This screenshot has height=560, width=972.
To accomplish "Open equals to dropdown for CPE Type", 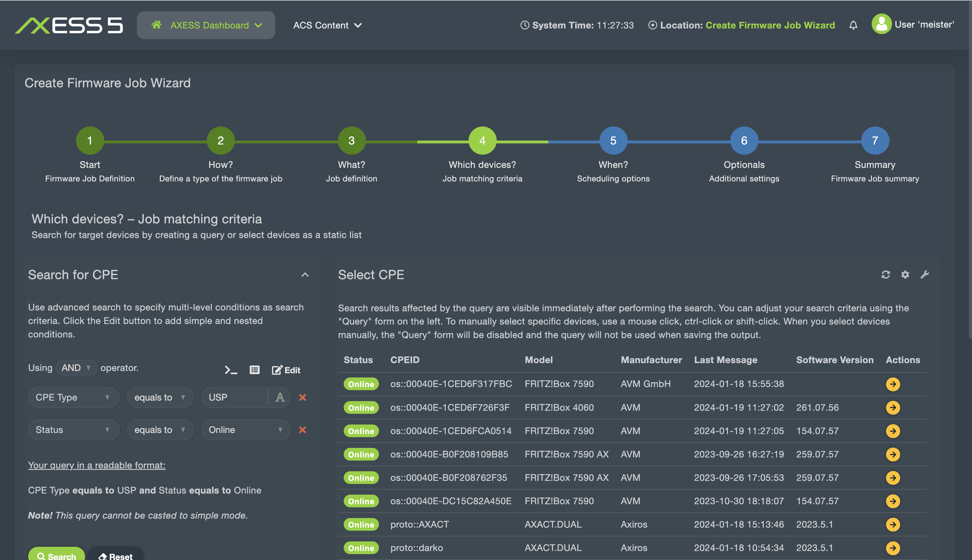I will [x=160, y=397].
